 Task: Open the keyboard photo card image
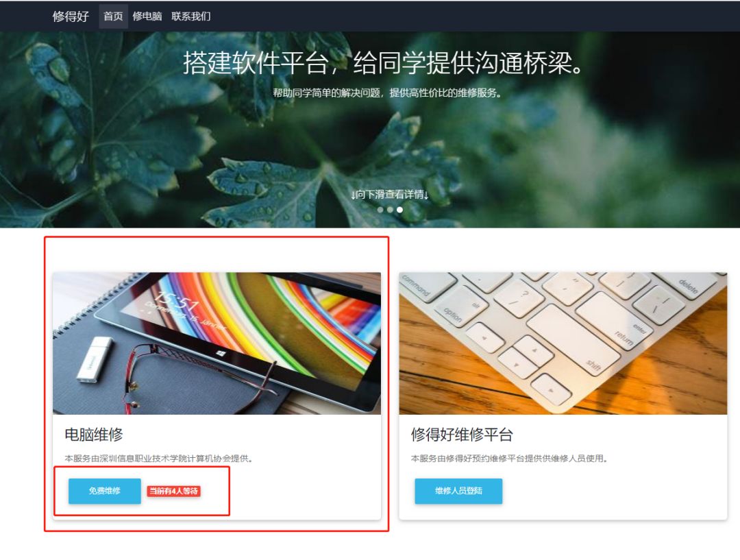click(563, 343)
